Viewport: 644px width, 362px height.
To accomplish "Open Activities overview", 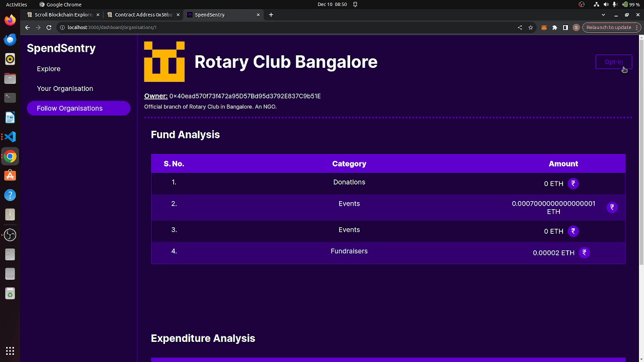I will pyautogui.click(x=17, y=5).
